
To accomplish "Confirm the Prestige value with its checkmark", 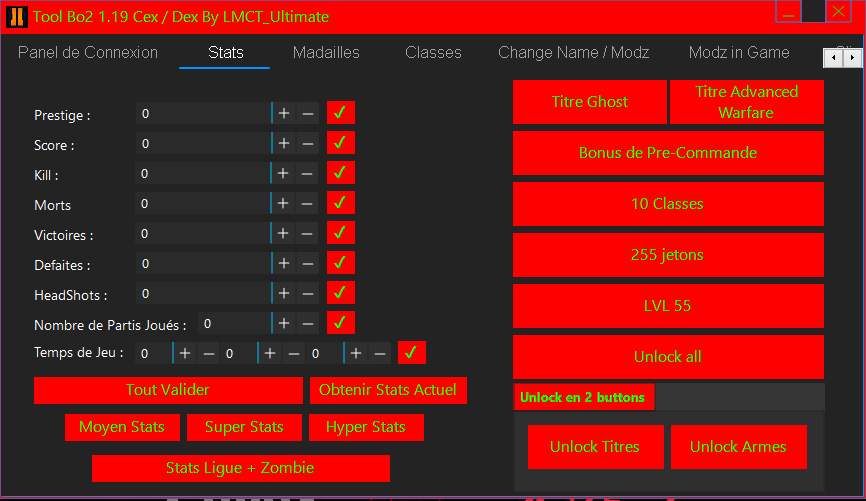I will click(340, 113).
